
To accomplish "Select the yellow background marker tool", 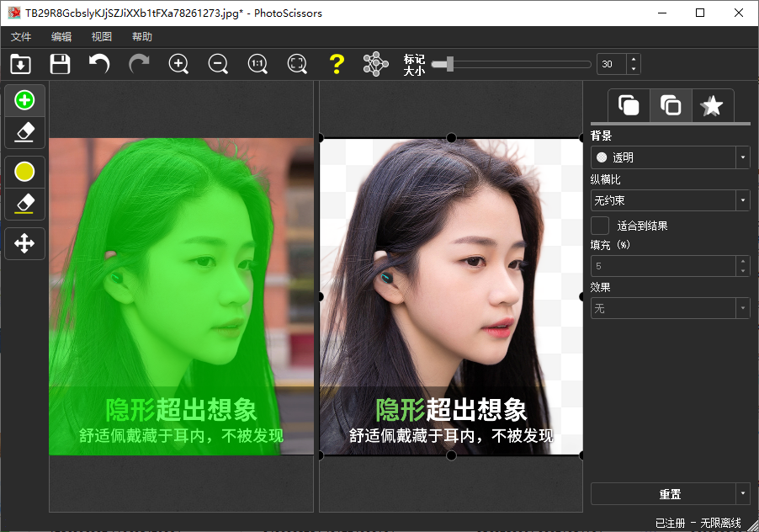I will coord(25,172).
